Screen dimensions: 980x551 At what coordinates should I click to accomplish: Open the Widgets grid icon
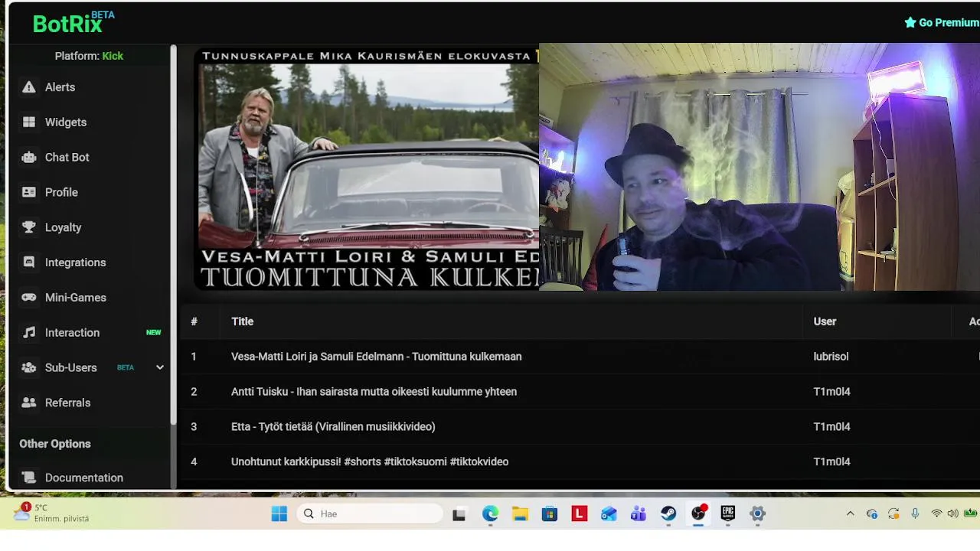coord(29,122)
